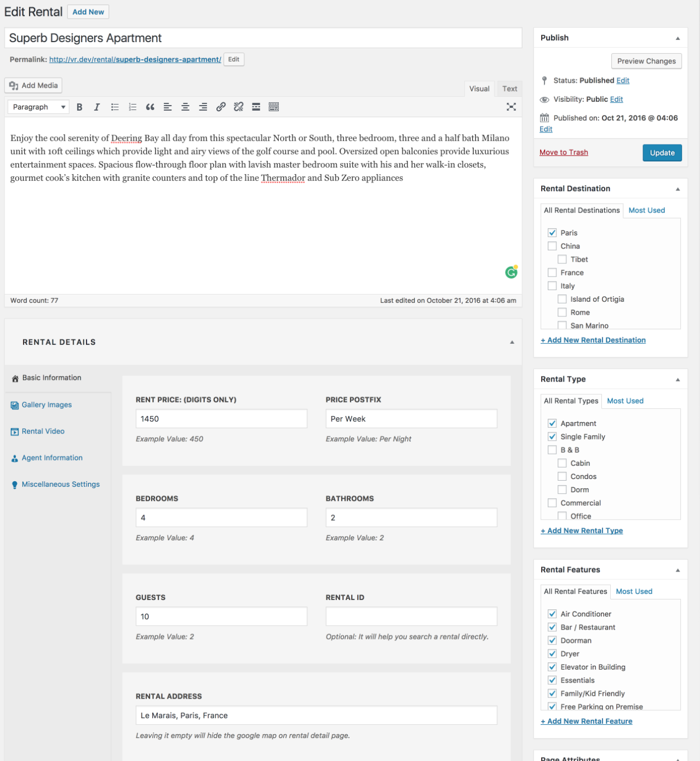The image size is (700, 761).
Task: Collapse the Rental Features panel
Action: pyautogui.click(x=678, y=570)
